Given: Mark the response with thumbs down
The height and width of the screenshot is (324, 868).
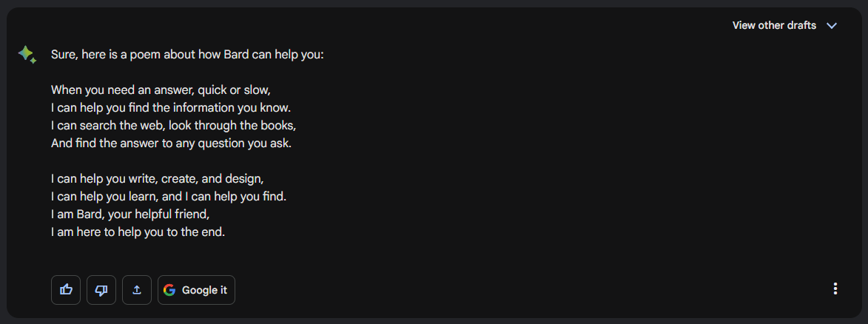Looking at the screenshot, I should point(101,290).
